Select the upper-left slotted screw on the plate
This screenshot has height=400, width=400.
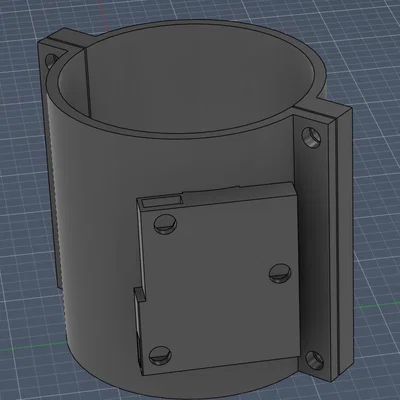(165, 224)
